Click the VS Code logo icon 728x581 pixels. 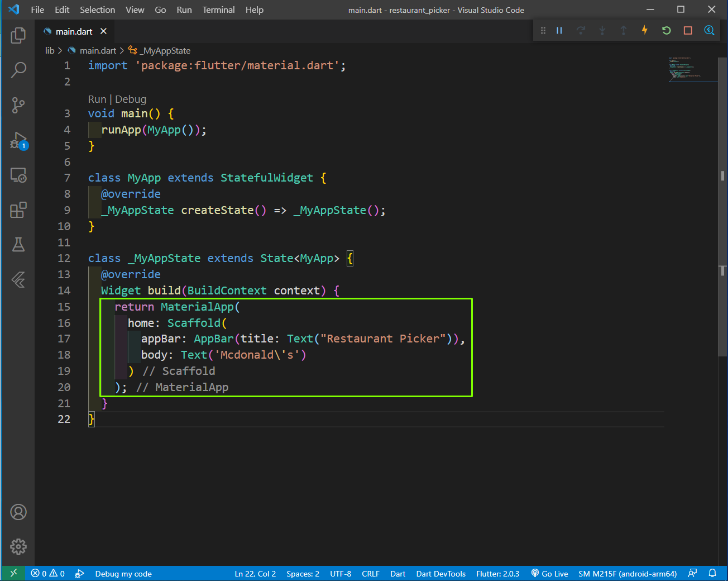pyautogui.click(x=13, y=9)
